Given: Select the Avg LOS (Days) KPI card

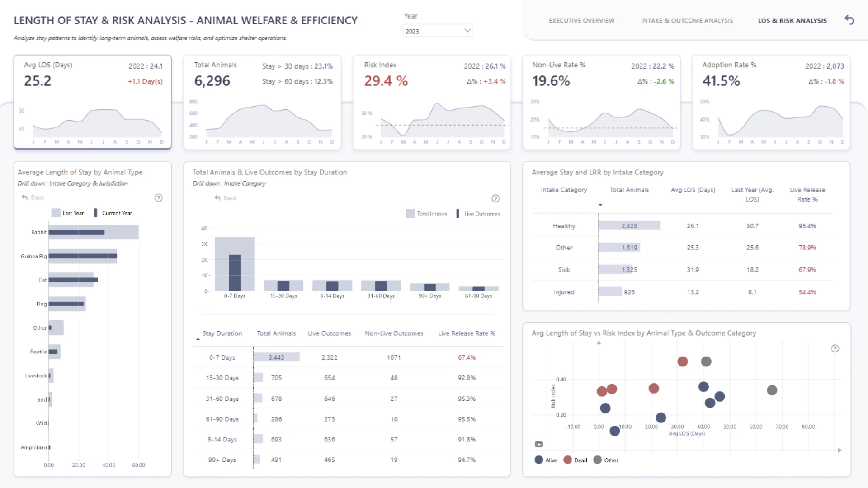Looking at the screenshot, I should [93, 102].
